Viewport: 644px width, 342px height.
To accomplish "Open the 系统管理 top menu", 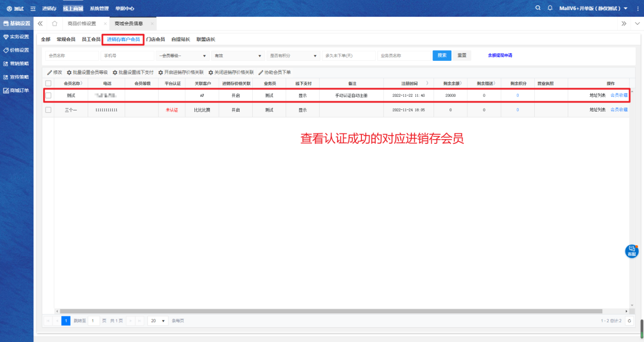I will coord(99,8).
